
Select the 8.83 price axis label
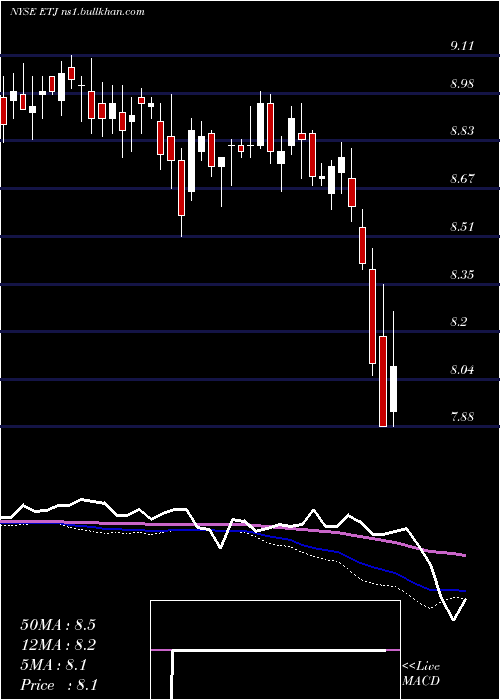click(462, 131)
